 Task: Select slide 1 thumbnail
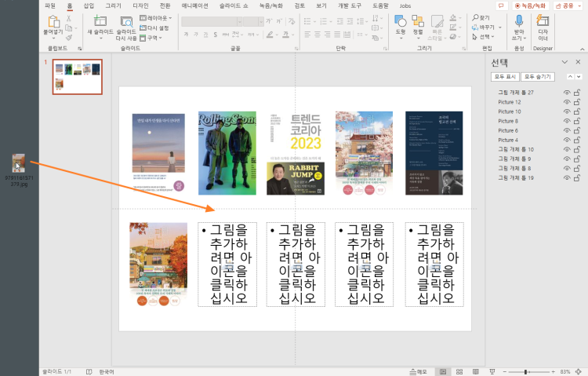(x=78, y=77)
